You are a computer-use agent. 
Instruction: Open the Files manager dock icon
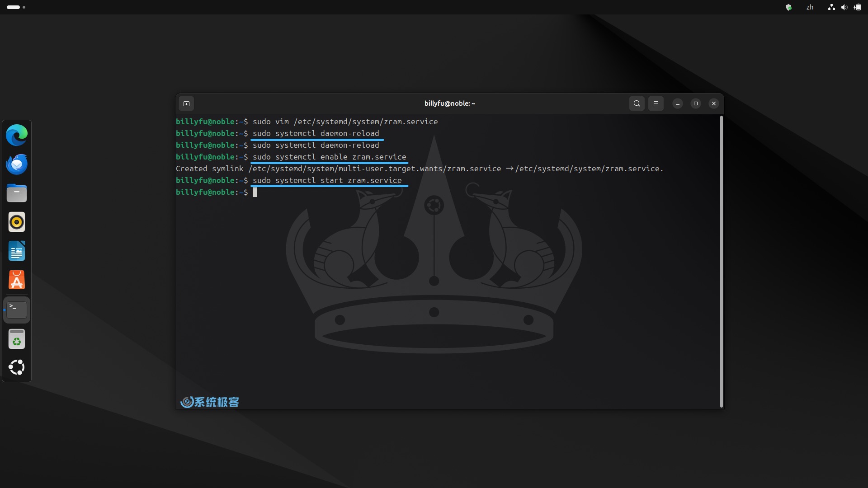pos(17,193)
